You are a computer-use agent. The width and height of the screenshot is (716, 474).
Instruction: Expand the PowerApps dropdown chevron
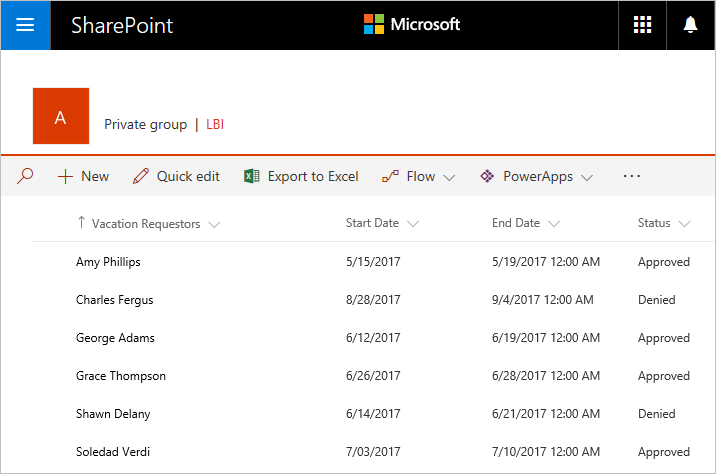click(587, 178)
